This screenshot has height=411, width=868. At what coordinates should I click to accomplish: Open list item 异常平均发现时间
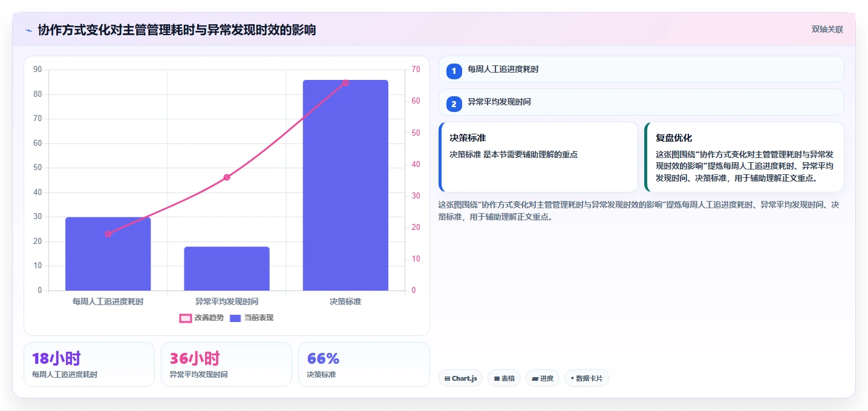(641, 102)
